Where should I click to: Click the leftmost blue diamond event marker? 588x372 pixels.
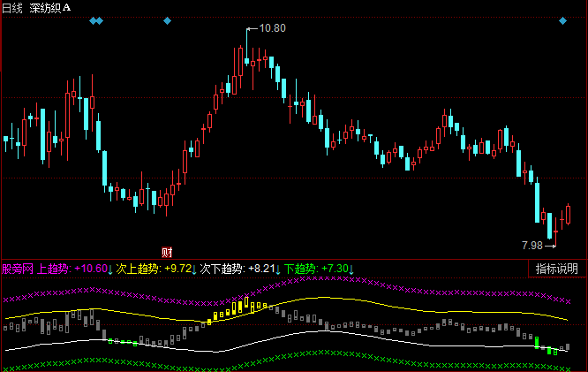click(x=92, y=19)
